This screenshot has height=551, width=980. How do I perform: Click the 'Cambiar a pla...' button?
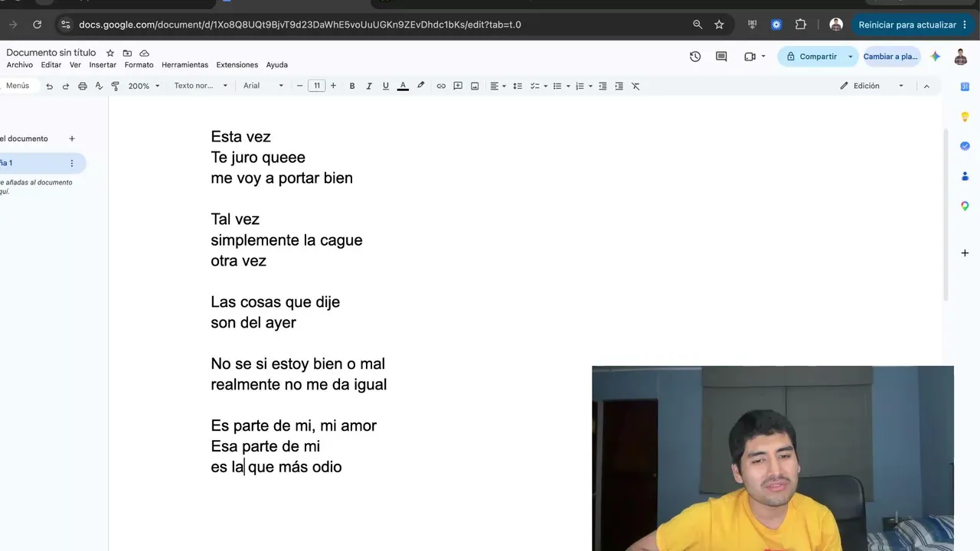click(x=890, y=57)
